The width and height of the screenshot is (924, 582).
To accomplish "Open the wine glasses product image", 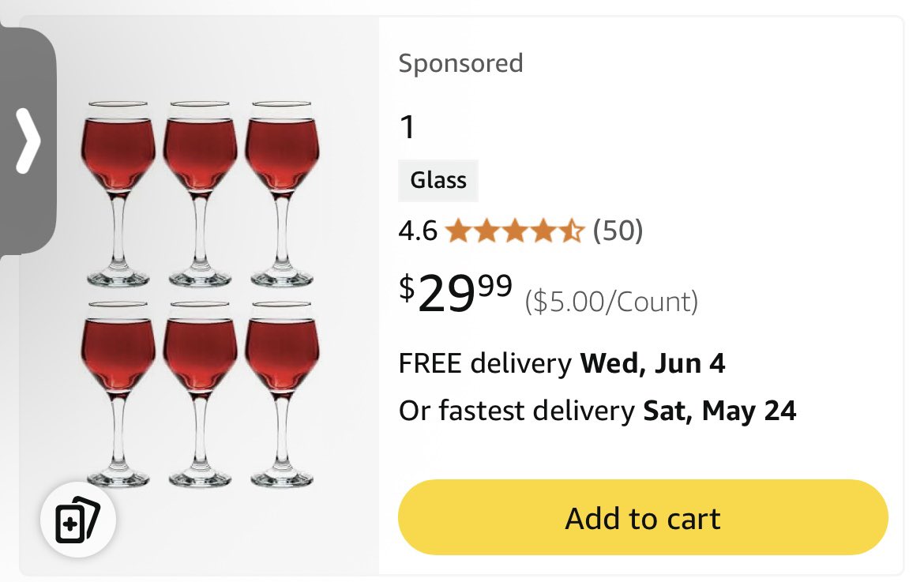I will coord(200,294).
